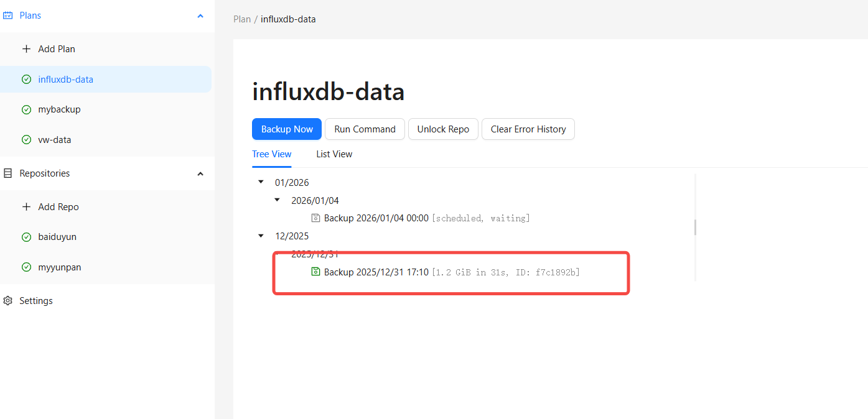
Task: Click the tree view vertical scrollbar
Action: [x=695, y=228]
